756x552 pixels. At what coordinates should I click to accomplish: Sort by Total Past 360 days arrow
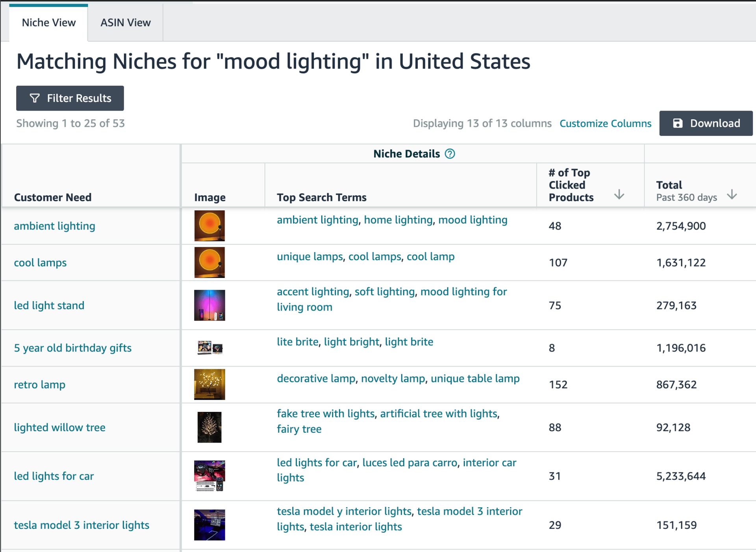coord(732,194)
